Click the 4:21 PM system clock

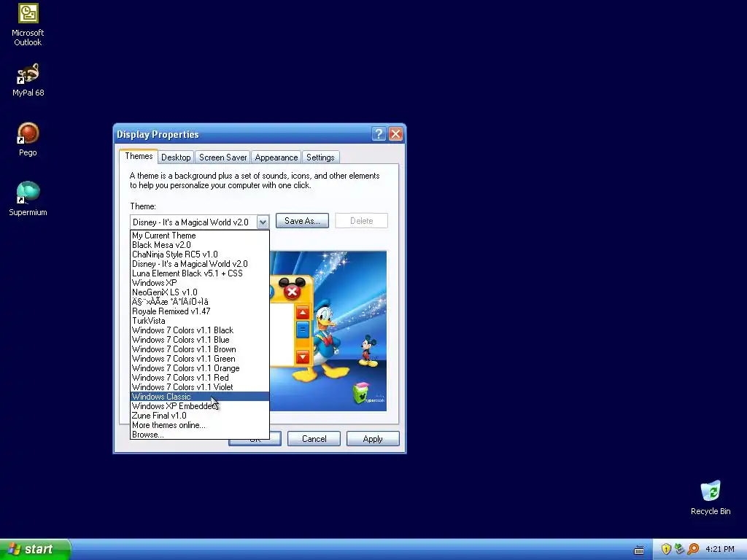pos(719,549)
